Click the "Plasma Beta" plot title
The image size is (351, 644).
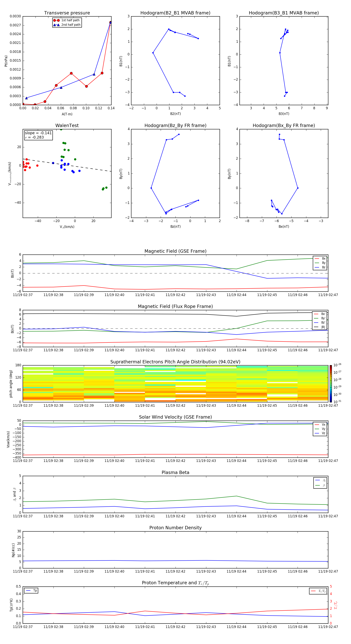175,473
